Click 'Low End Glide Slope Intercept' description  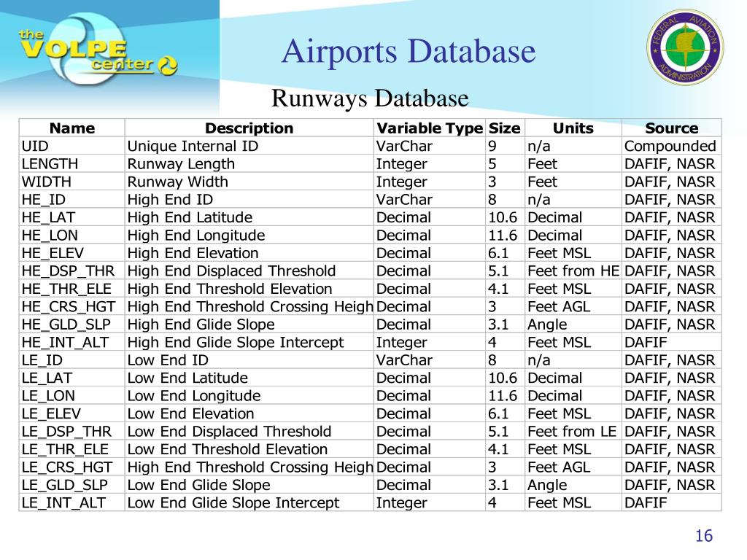click(249, 503)
